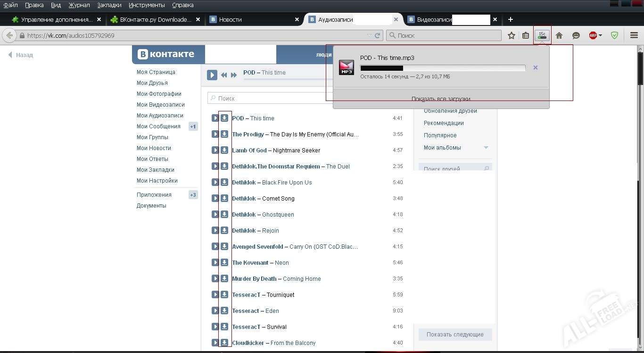This screenshot has height=353, width=644.
Task: Expand the Мои альбомы dropdown
Action: pos(486,148)
